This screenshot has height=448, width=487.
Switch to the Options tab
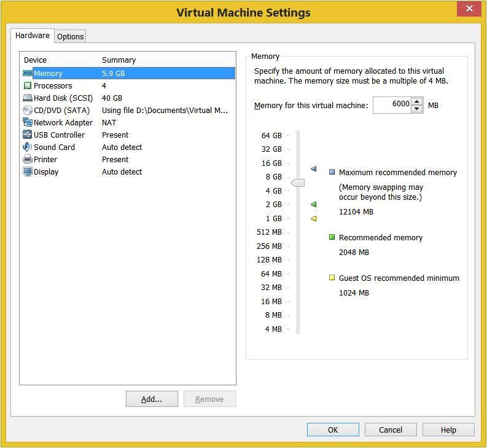tap(70, 36)
